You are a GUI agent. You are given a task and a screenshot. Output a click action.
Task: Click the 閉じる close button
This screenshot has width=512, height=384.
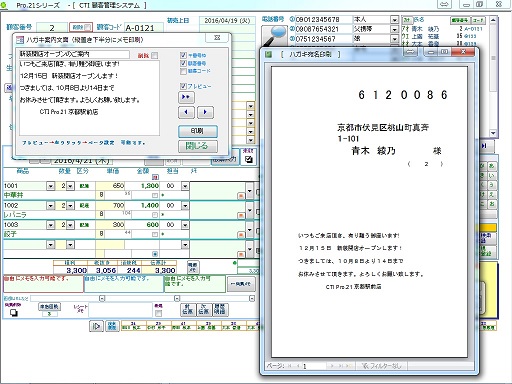[x=198, y=146]
